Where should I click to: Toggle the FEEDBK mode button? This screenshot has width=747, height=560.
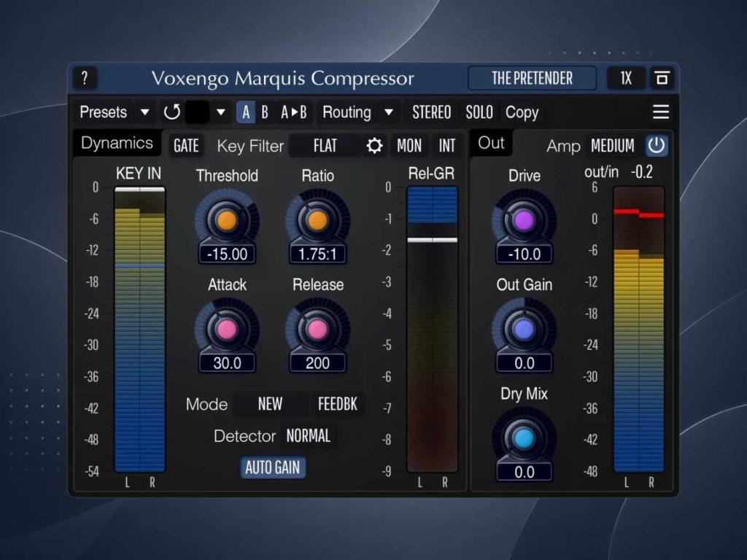pyautogui.click(x=338, y=404)
